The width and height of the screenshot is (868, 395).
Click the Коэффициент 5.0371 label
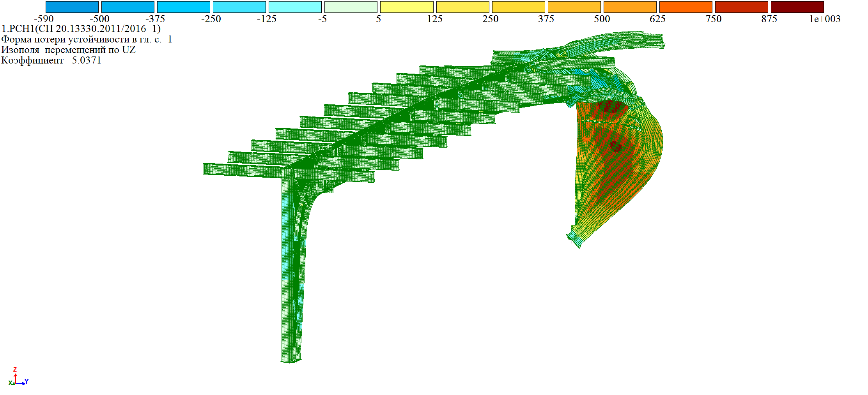point(51,60)
